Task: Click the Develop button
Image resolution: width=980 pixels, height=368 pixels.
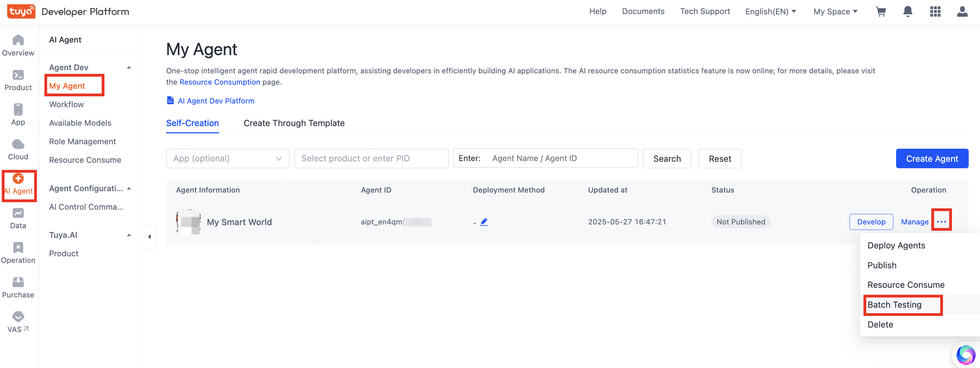Action: point(871,222)
